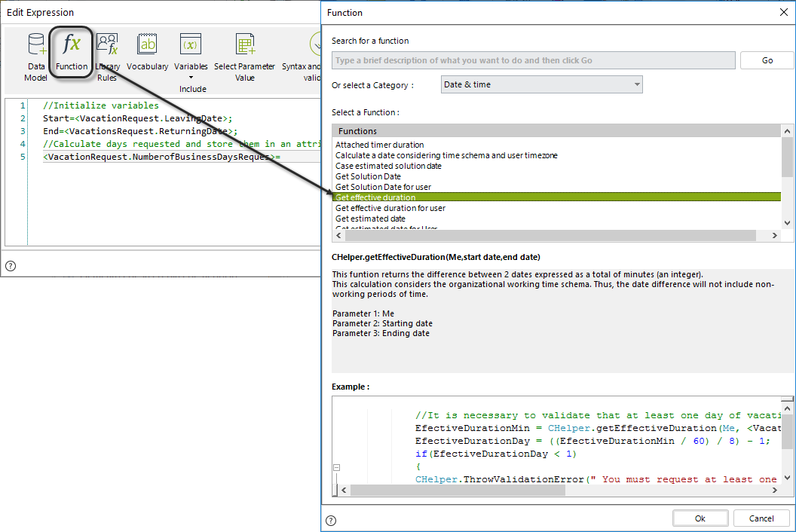
Task: Click the Go search button
Action: tap(767, 60)
